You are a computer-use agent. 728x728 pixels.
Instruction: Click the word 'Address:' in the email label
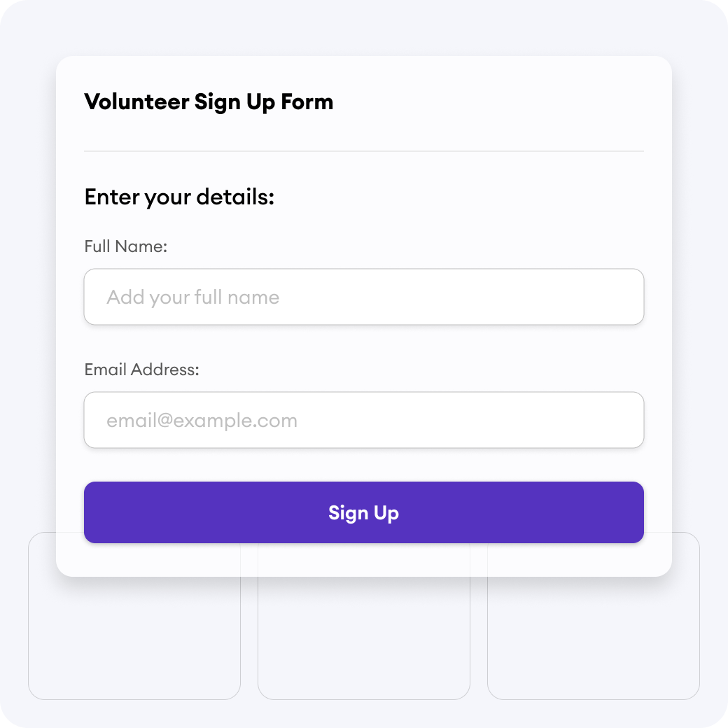click(x=164, y=370)
